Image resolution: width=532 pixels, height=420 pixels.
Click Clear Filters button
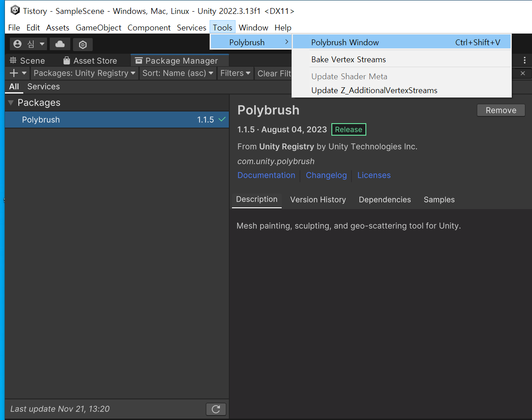tap(274, 73)
